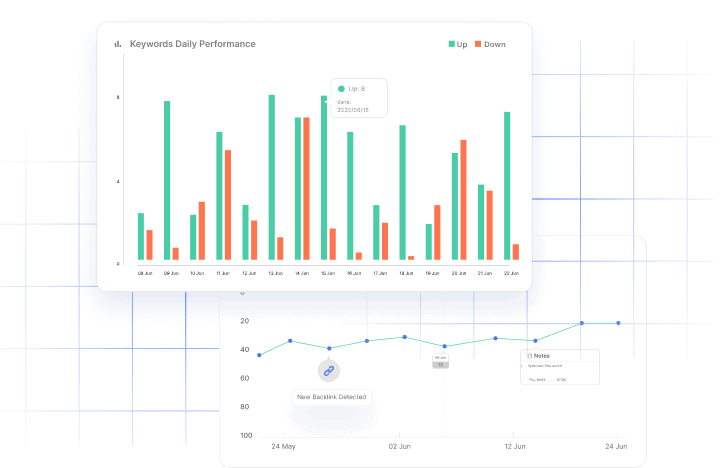The width and height of the screenshot is (726, 468).
Task: Select the green Up bar for 18 Jun
Action: [x=402, y=193]
